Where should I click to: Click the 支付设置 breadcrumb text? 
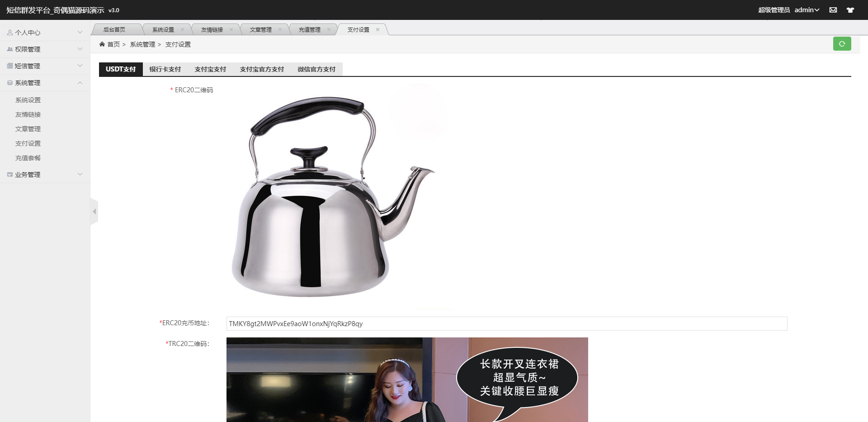coord(178,44)
